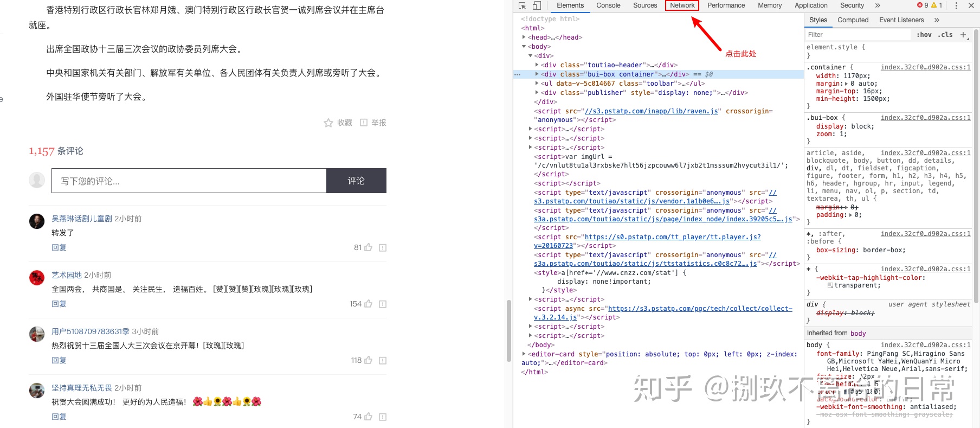This screenshot has height=428, width=980.
Task: Click the report icon next to 举报
Action: tap(364, 123)
